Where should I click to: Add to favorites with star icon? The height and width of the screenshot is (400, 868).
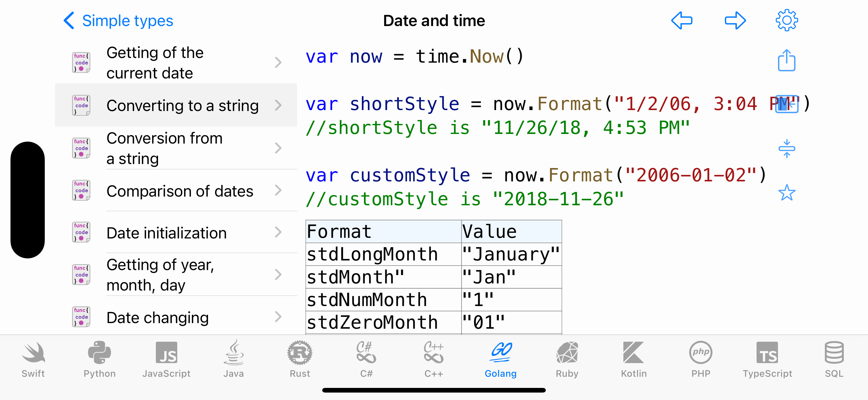786,193
